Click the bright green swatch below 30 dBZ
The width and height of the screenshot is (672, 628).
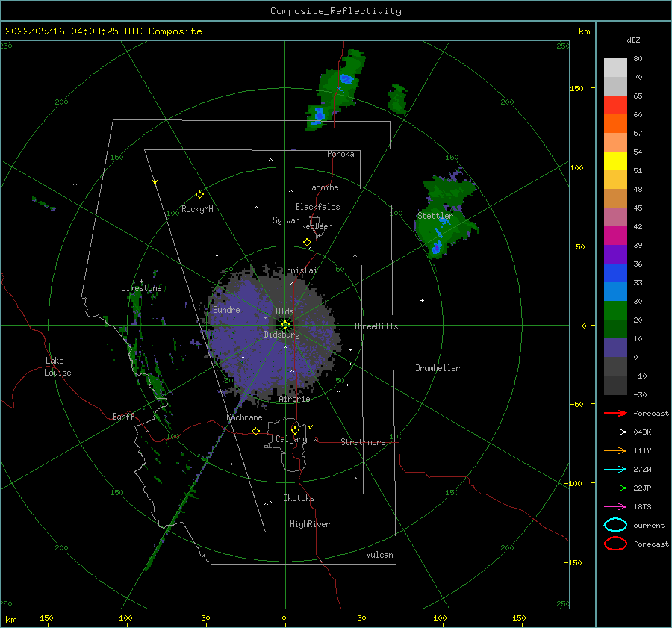[x=615, y=311]
